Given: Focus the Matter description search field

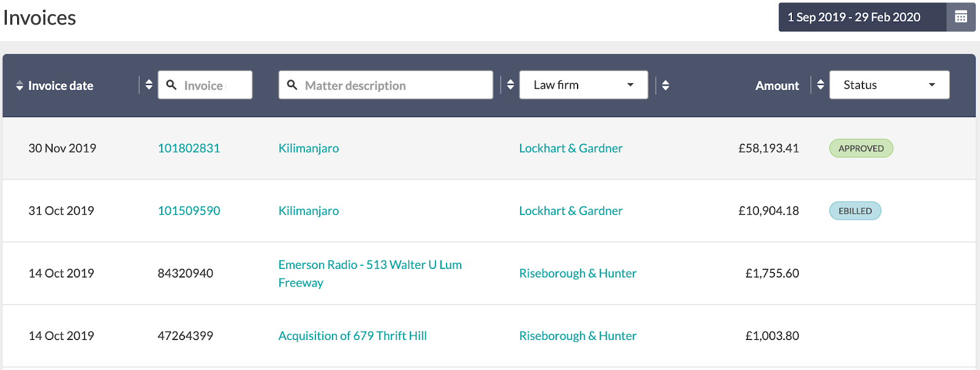Looking at the screenshot, I should [x=386, y=85].
